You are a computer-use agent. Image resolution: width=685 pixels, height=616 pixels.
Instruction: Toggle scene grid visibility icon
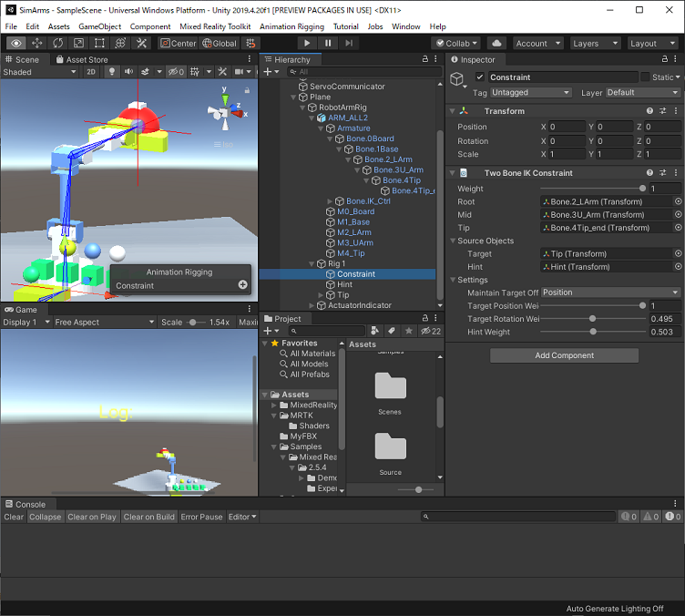(195, 72)
